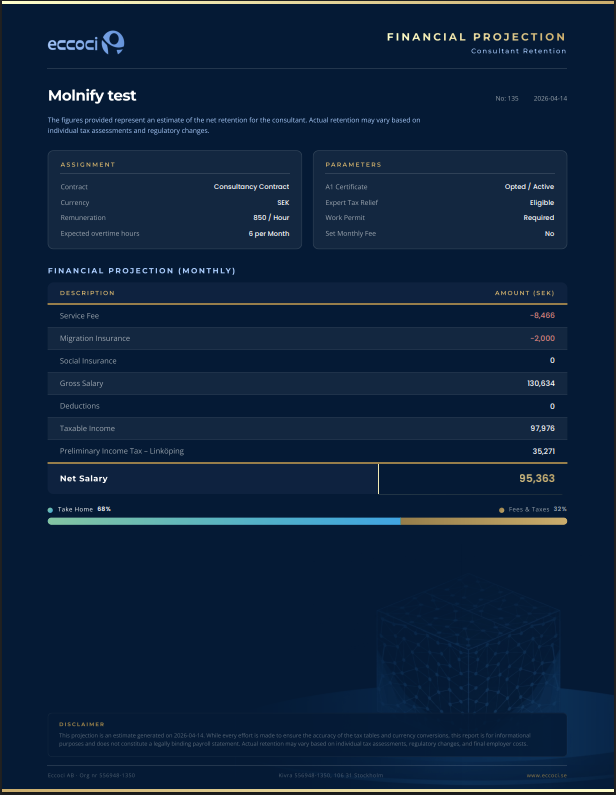Click the 850 / Hour value
This screenshot has width=616, height=795.
click(271, 218)
